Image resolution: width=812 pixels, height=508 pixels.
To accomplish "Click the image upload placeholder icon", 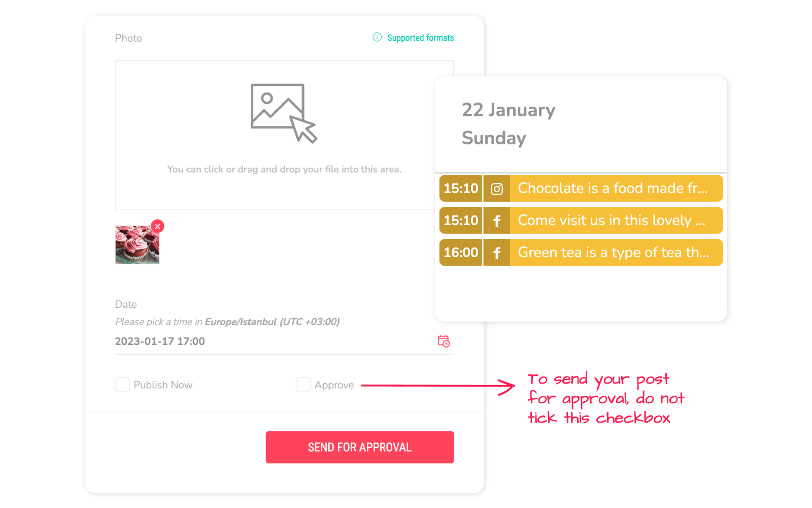I will pyautogui.click(x=284, y=113).
